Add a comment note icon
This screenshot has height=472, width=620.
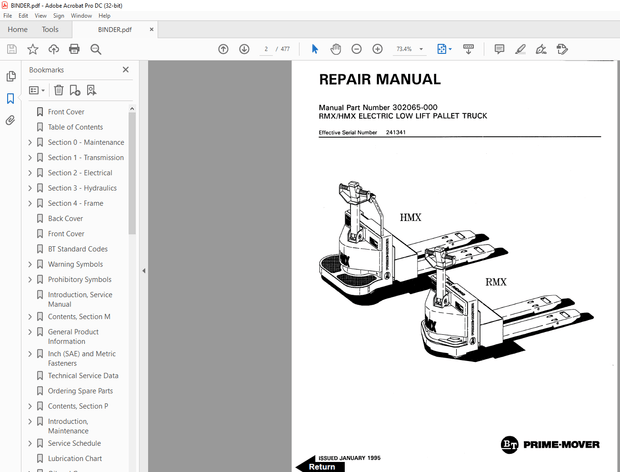click(499, 49)
